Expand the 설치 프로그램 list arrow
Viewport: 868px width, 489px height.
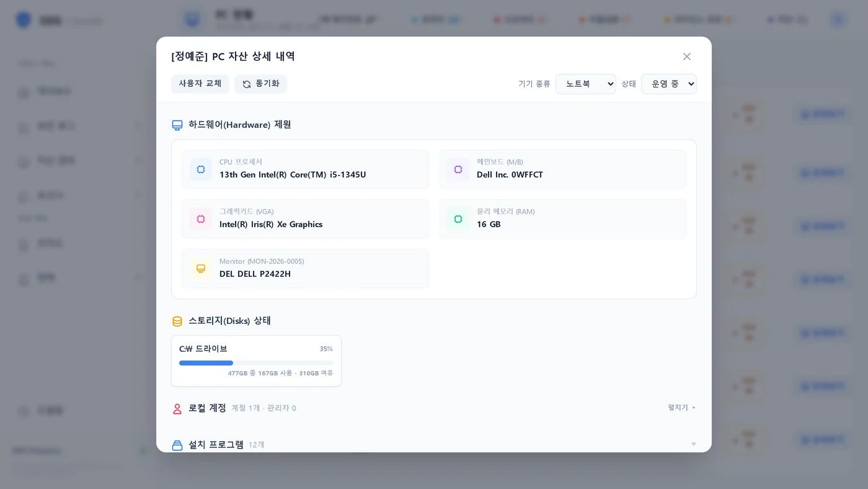coord(694,444)
